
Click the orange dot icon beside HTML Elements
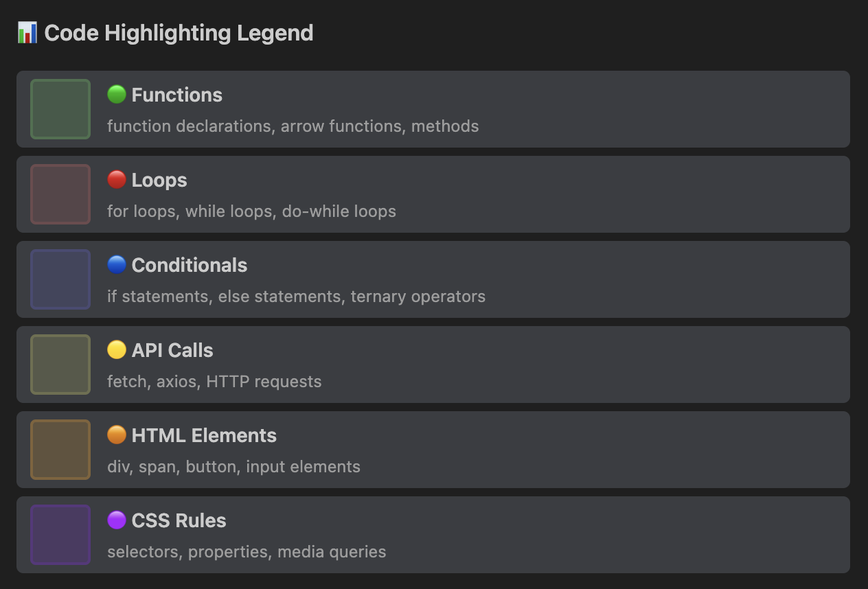(116, 435)
